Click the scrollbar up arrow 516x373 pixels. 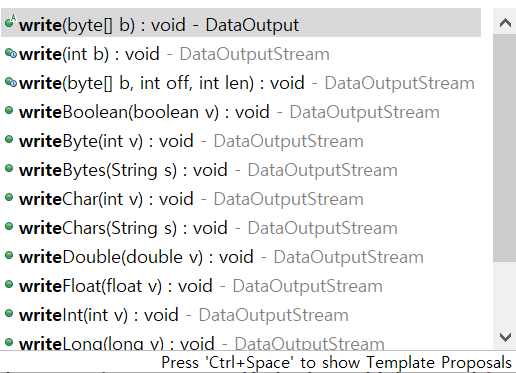pyautogui.click(x=505, y=22)
